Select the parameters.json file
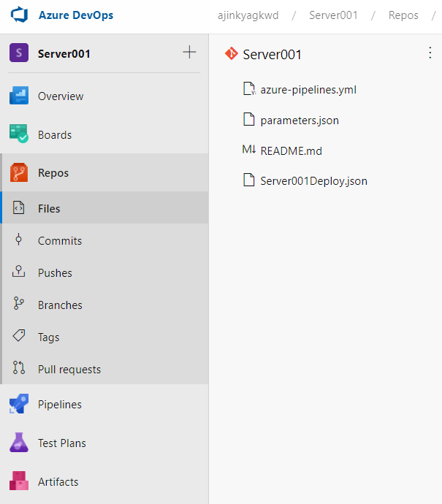This screenshot has width=442, height=504. coord(299,121)
